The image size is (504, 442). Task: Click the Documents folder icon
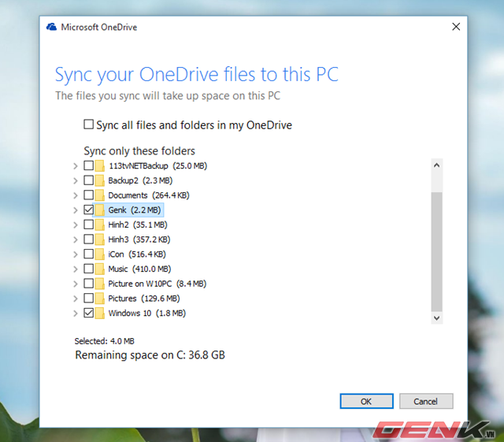click(100, 195)
